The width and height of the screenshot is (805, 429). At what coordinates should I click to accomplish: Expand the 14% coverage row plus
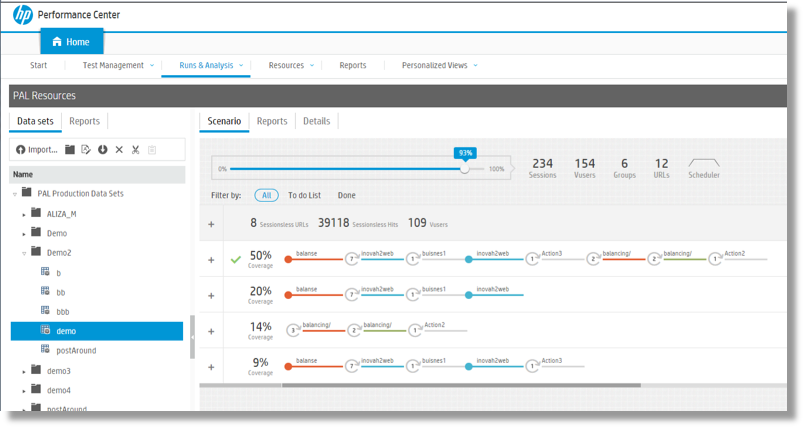(x=211, y=332)
